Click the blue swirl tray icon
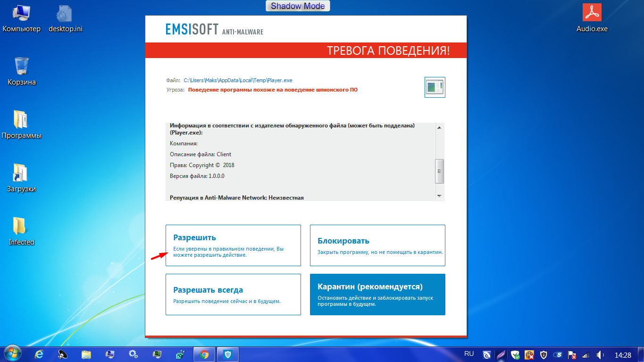 tap(487, 354)
